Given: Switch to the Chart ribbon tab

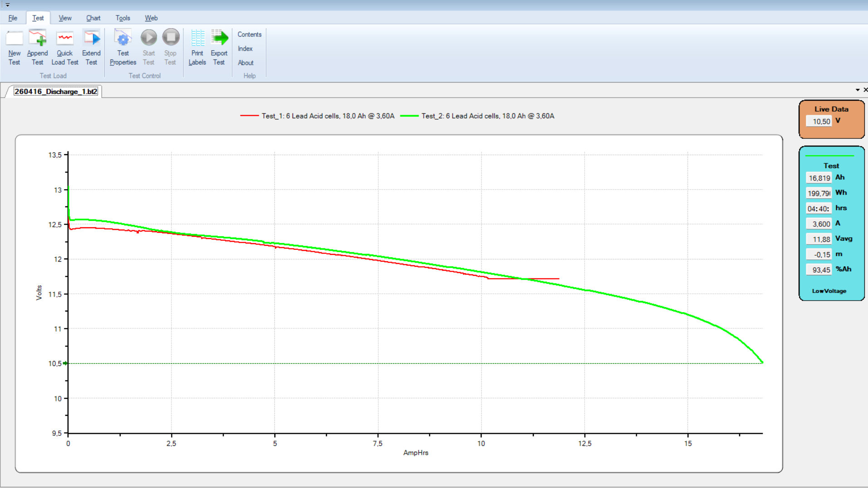Looking at the screenshot, I should click(x=93, y=18).
